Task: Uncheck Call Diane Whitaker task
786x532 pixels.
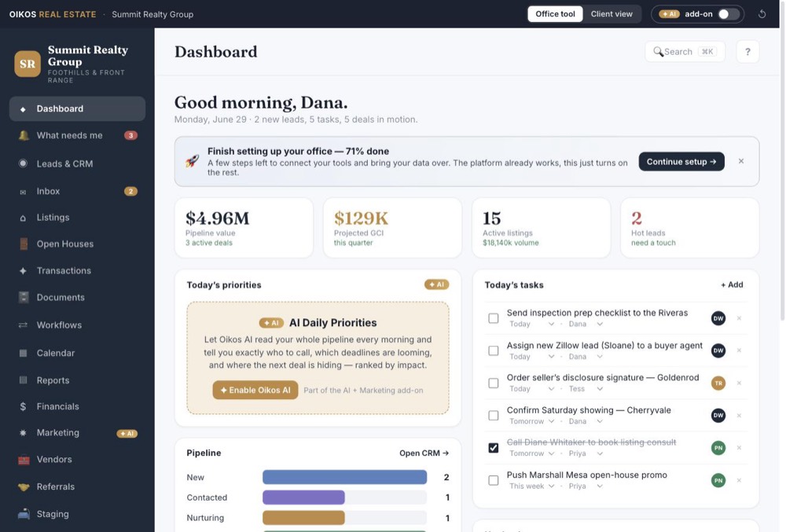Action: pyautogui.click(x=494, y=448)
